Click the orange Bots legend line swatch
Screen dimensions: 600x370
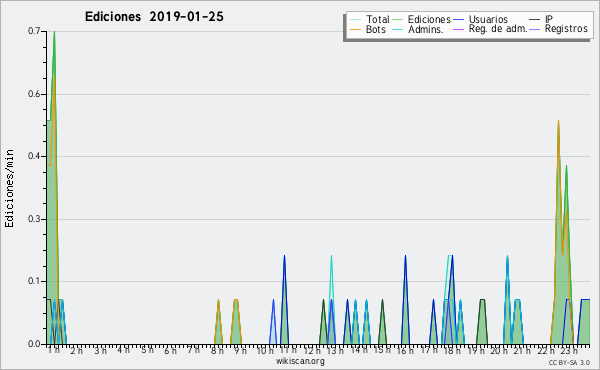355,29
